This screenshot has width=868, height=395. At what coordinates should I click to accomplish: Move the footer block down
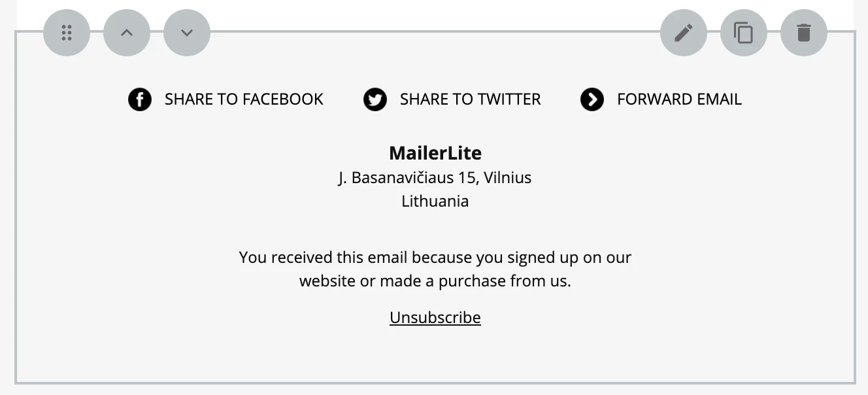point(187,33)
